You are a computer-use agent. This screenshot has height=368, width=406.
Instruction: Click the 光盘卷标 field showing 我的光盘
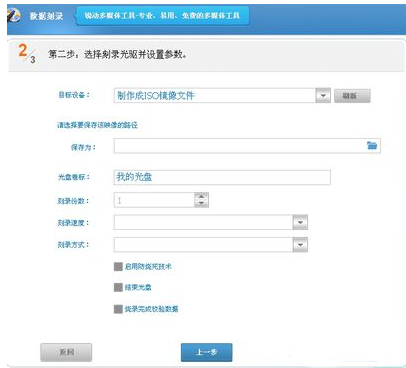(222, 177)
